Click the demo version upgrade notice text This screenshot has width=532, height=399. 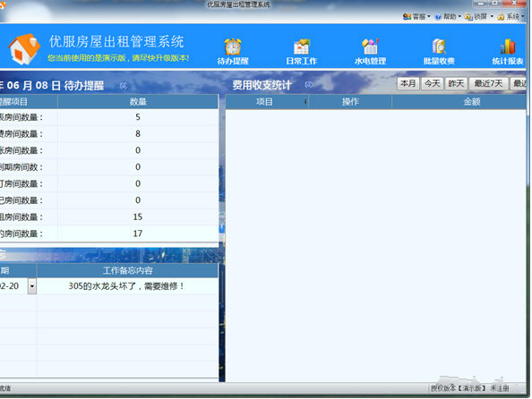[x=118, y=58]
